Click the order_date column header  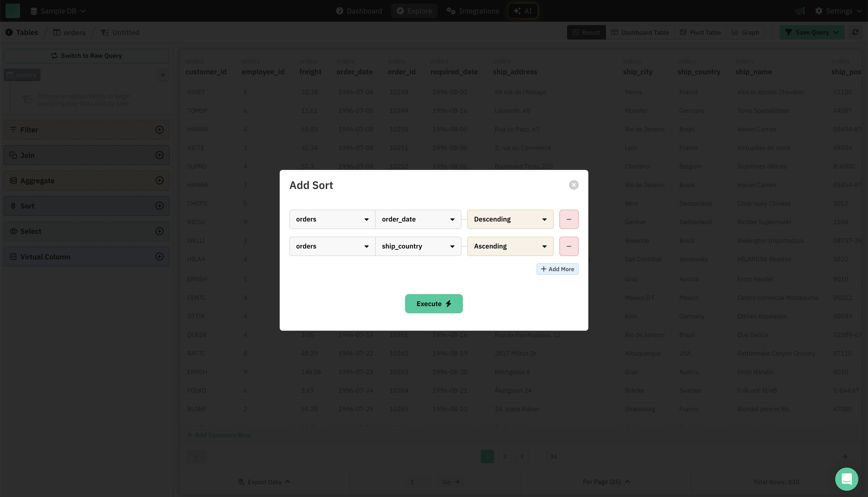click(x=354, y=72)
